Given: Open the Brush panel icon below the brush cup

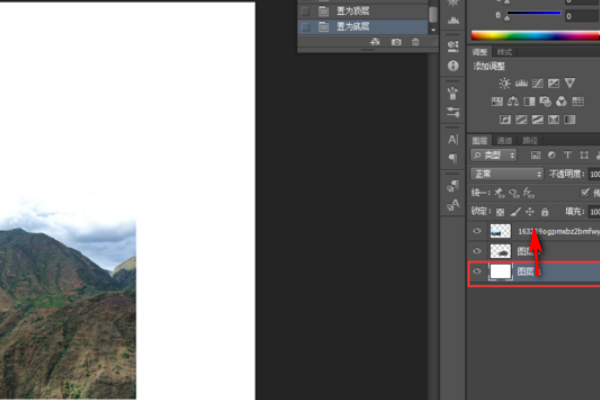Looking at the screenshot, I should (453, 112).
